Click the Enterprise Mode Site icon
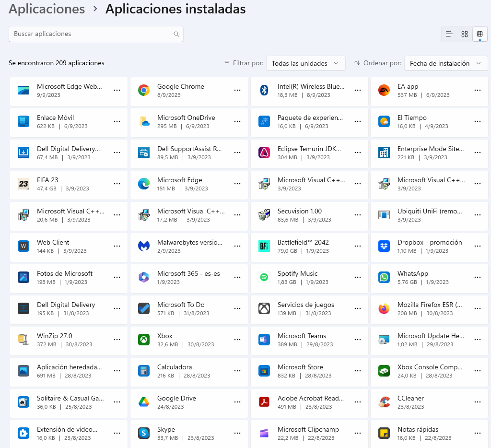 pos(384,153)
